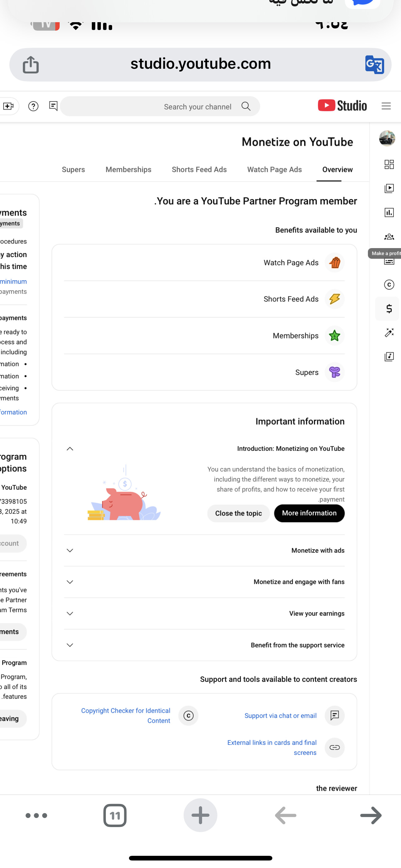Open the send feedback icon
Screen dimensions: 401x868
(53, 106)
